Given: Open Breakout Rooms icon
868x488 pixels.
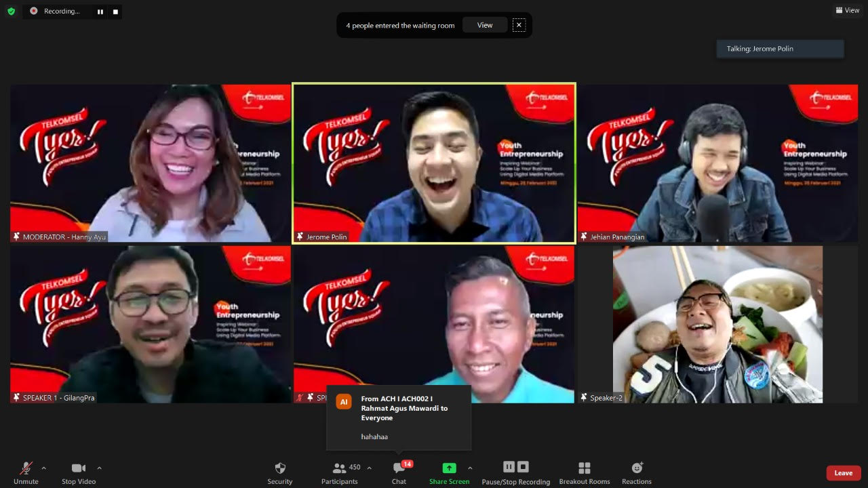Looking at the screenshot, I should tap(584, 468).
